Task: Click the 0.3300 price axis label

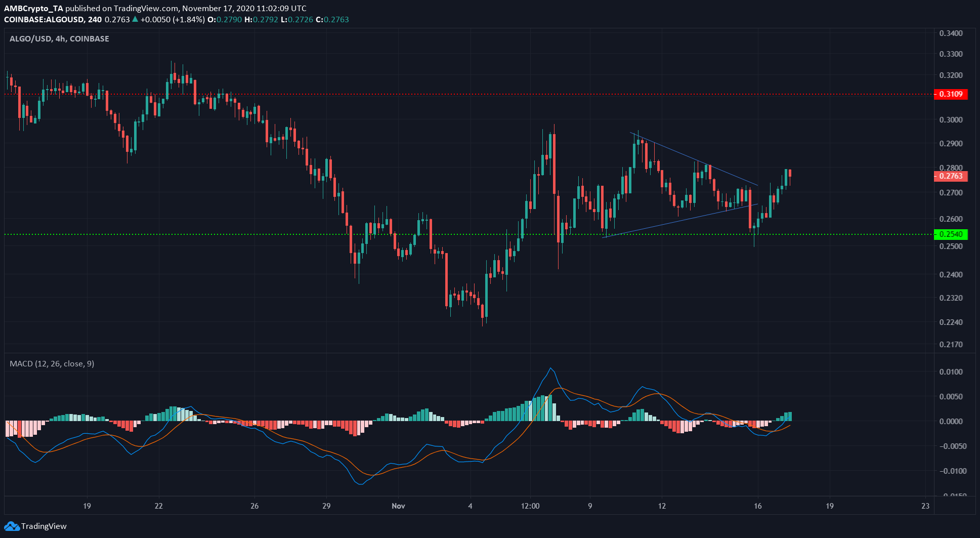Action: [951, 54]
